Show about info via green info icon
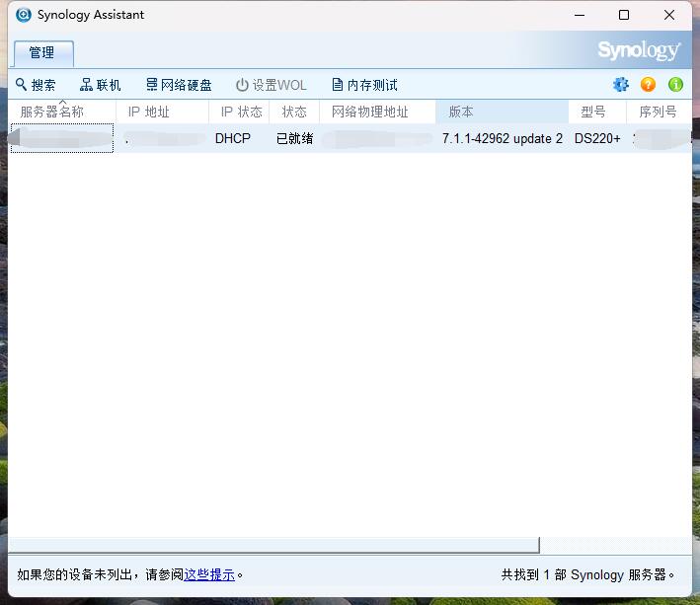This screenshot has height=605, width=700. pyautogui.click(x=675, y=84)
